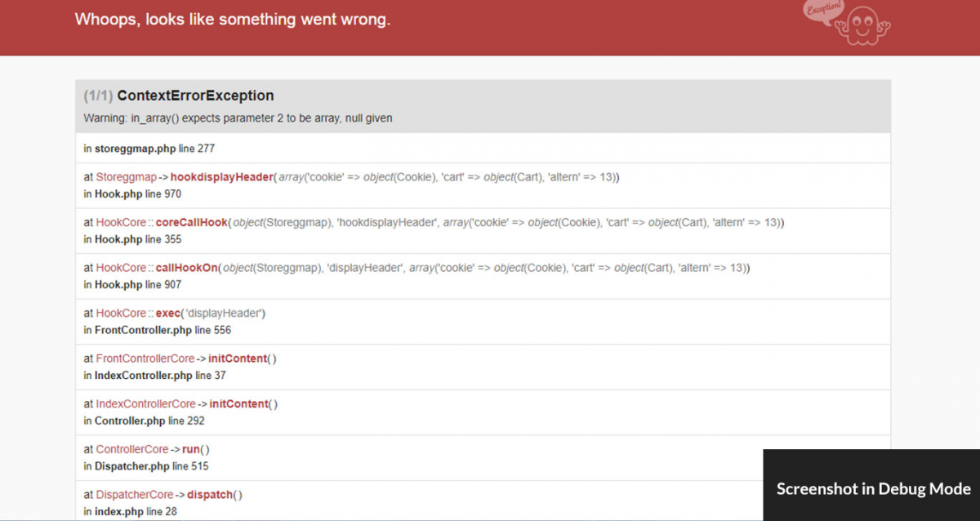The width and height of the screenshot is (980, 521).
Task: Open the FrontControllerCore class link
Action: pyautogui.click(x=145, y=358)
